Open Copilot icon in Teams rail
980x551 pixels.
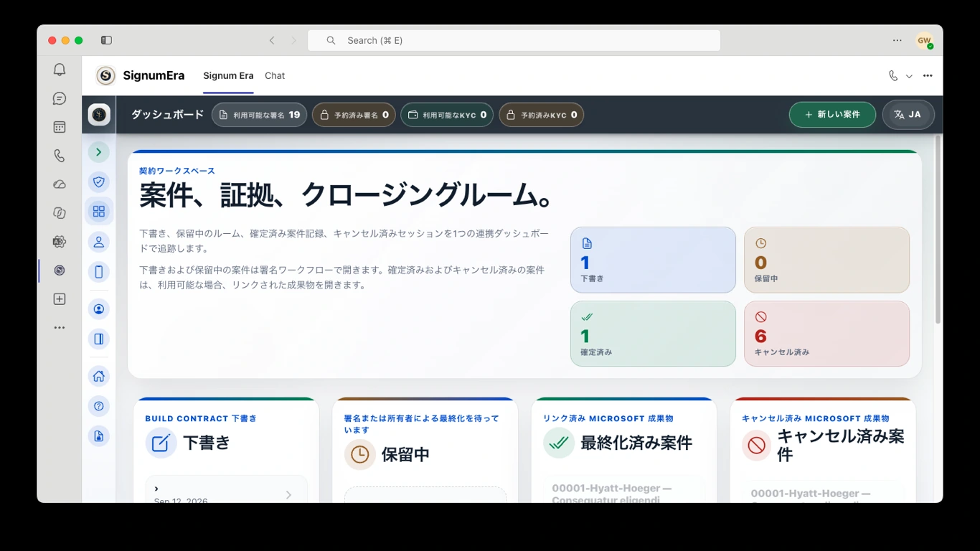tap(60, 213)
